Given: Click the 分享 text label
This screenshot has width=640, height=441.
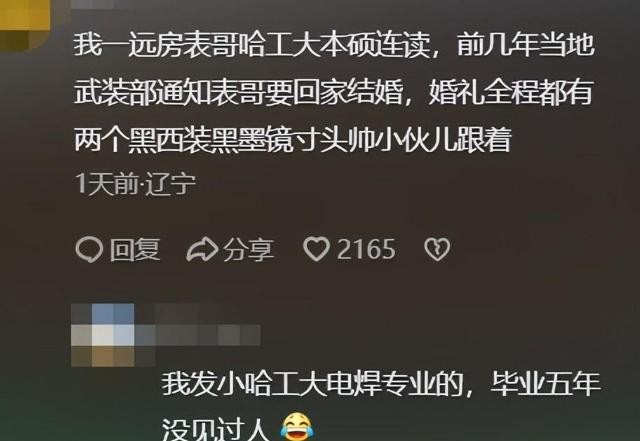Looking at the screenshot, I should [248, 249].
